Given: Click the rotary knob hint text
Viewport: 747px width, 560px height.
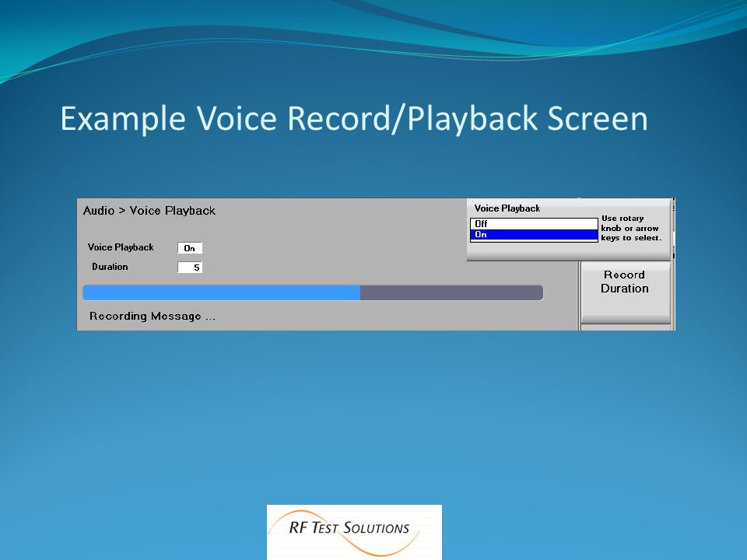Looking at the screenshot, I should (631, 228).
